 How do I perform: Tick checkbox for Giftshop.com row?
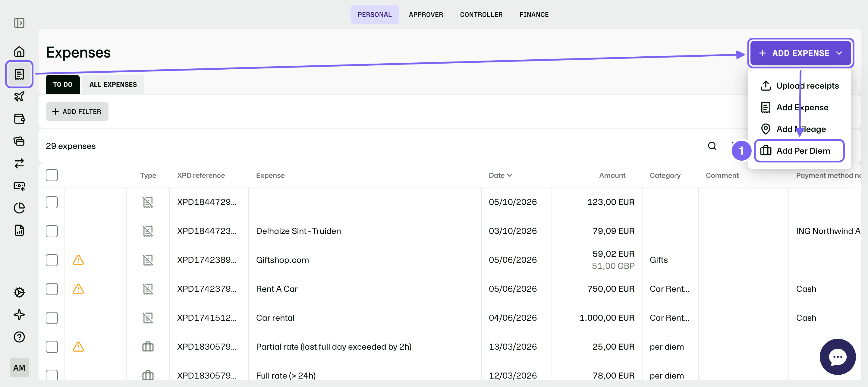tap(52, 260)
